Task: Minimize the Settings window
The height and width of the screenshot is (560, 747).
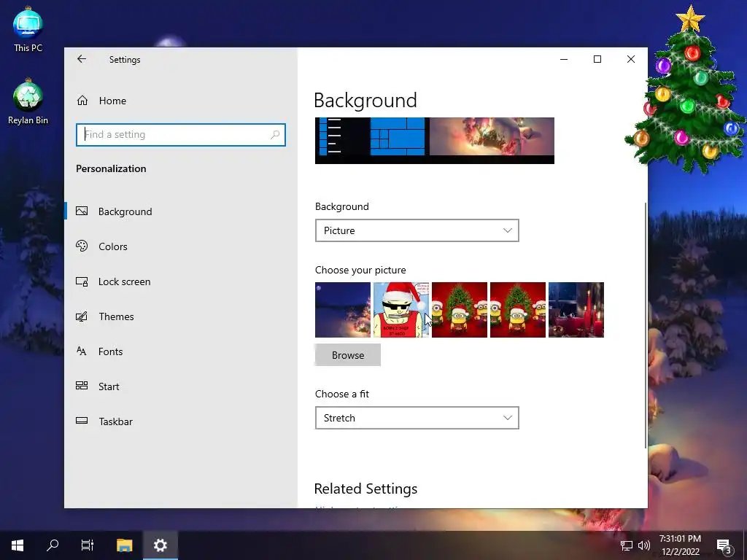Action: click(564, 59)
